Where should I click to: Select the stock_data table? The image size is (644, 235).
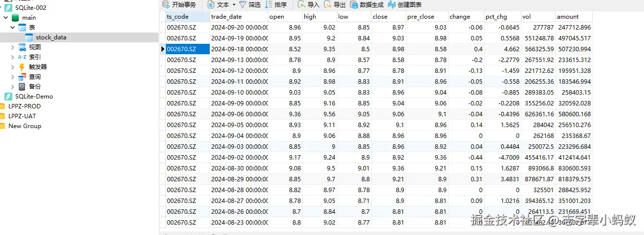pos(51,37)
